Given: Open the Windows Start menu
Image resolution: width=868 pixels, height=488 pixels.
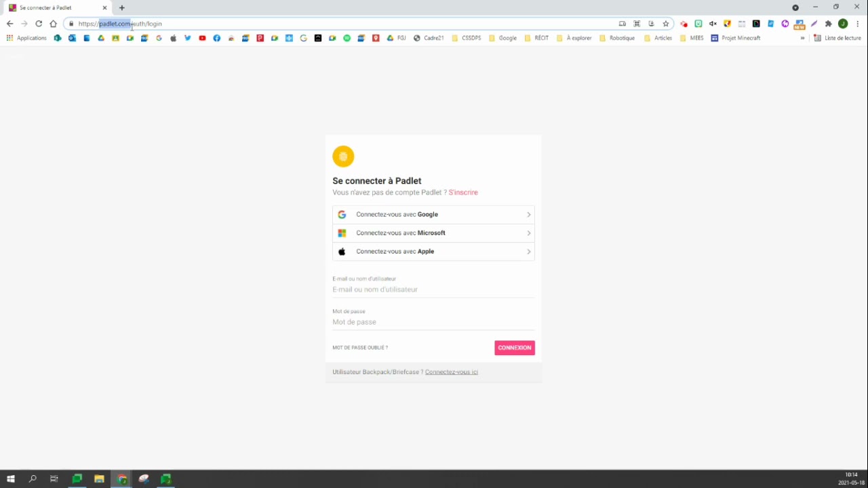Looking at the screenshot, I should 11,479.
